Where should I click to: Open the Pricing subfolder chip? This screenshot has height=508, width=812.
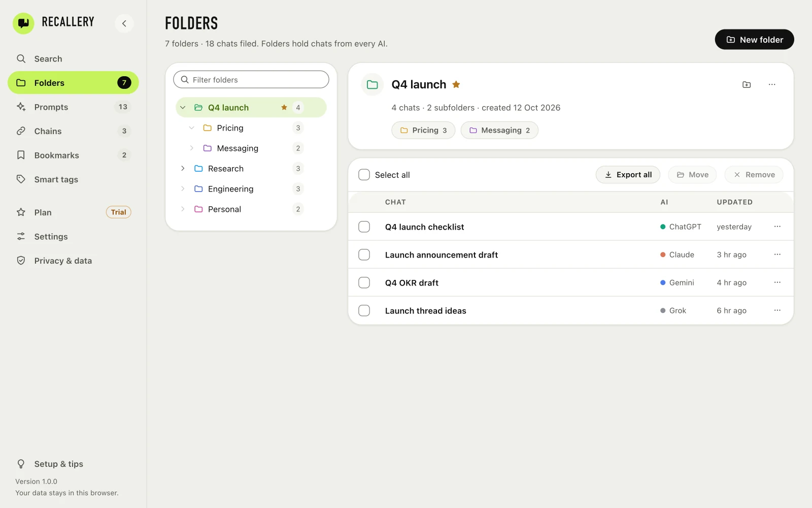(x=423, y=130)
